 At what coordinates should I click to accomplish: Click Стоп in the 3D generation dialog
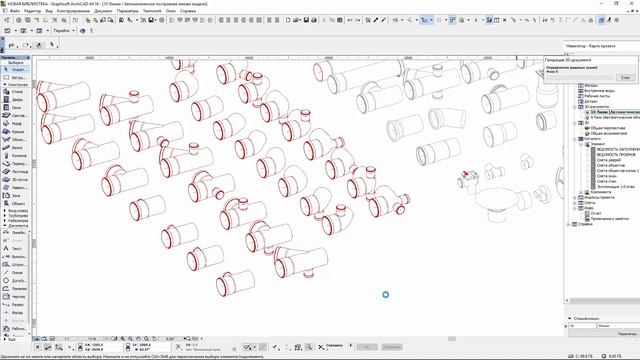click(625, 77)
